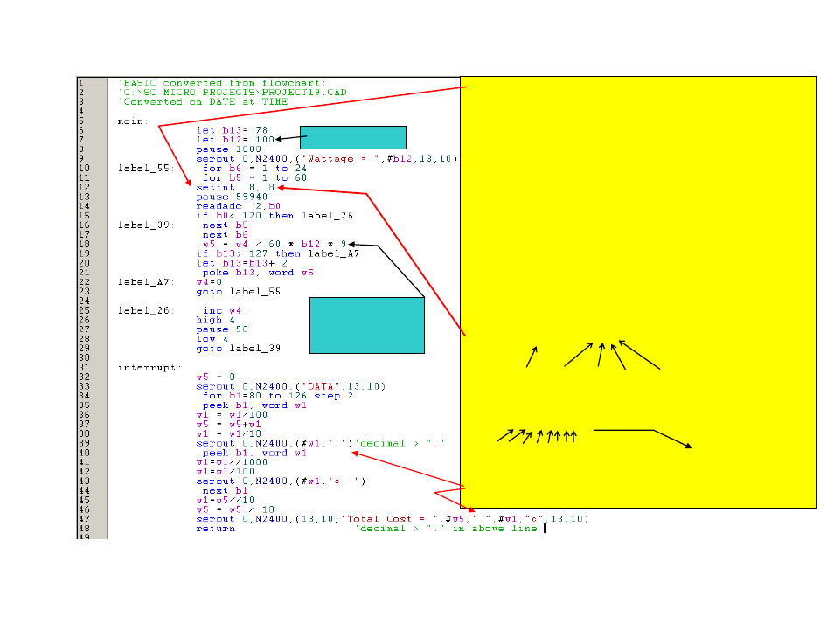Place cursor on the main: label
This screenshot has height=644, width=834.
(133, 121)
